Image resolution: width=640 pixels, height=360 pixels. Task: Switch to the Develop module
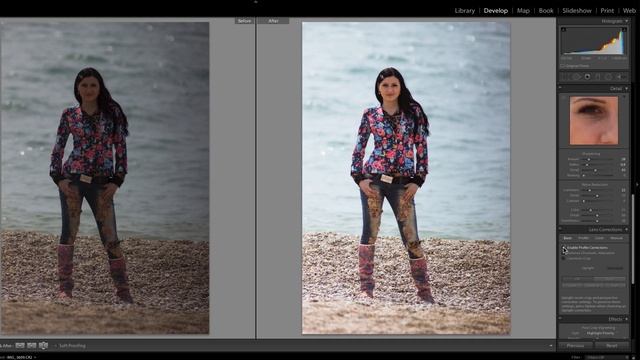(496, 11)
